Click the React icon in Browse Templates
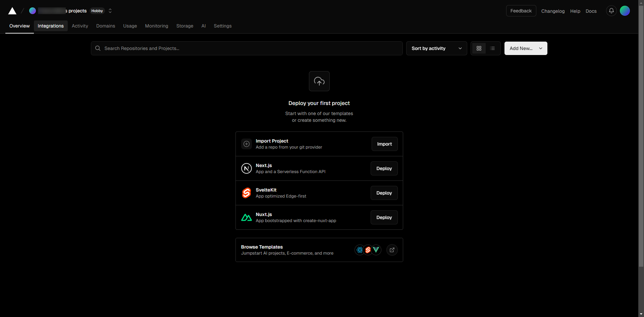Image resolution: width=644 pixels, height=317 pixels. click(x=360, y=250)
